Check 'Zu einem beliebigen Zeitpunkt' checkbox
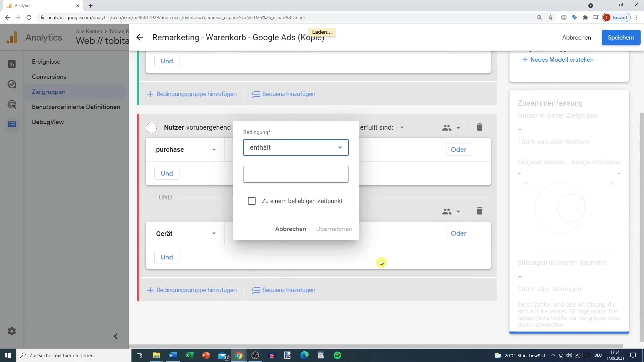 252,201
